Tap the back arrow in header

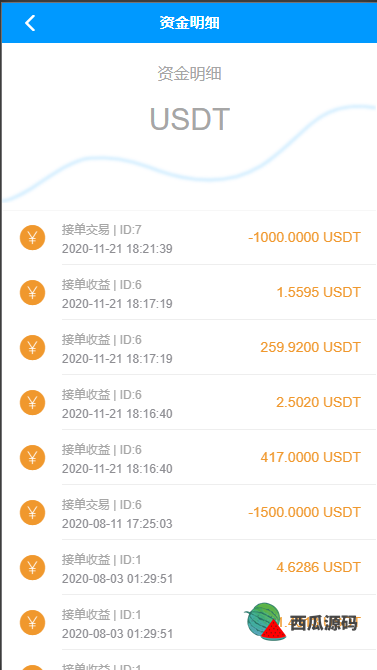pos(30,23)
